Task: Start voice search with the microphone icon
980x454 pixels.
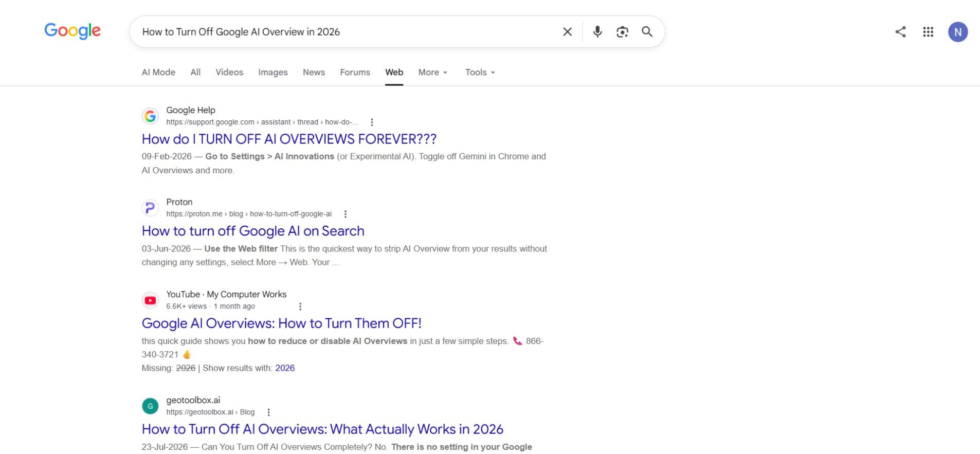Action: (597, 32)
